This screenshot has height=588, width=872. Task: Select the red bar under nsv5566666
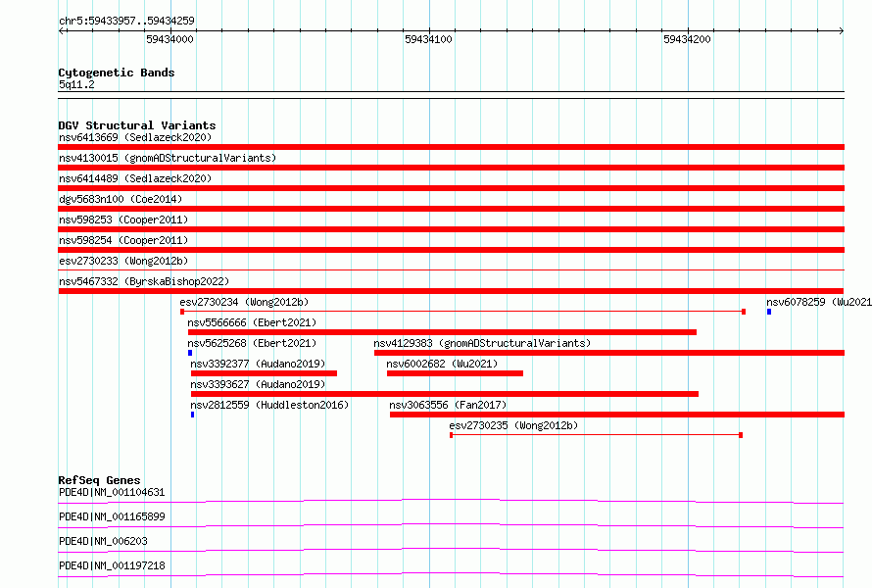(x=442, y=332)
